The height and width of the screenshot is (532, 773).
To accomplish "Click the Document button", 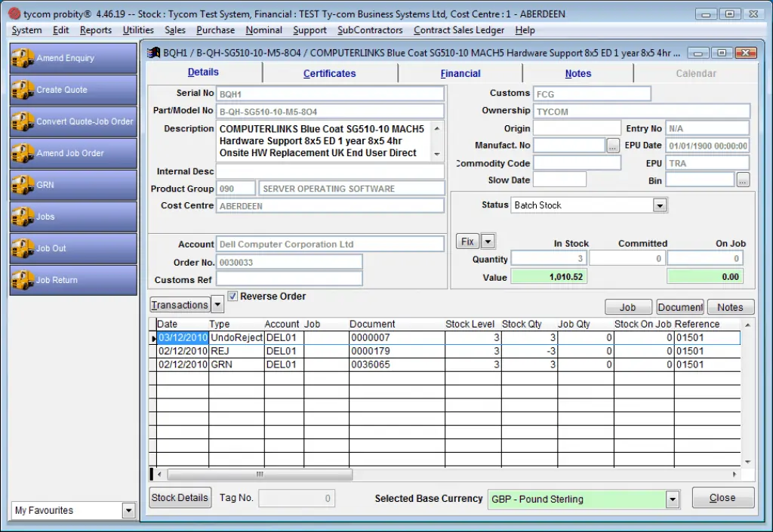I will 680,307.
